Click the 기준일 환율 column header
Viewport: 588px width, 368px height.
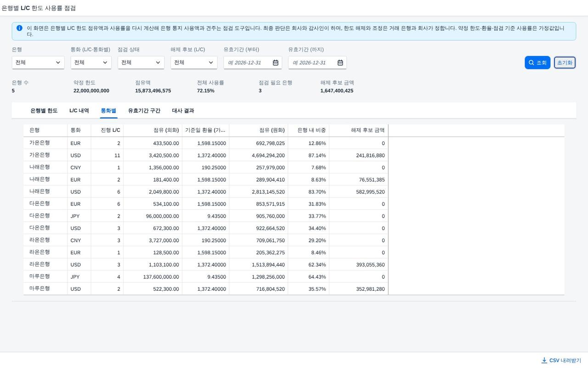(x=206, y=131)
